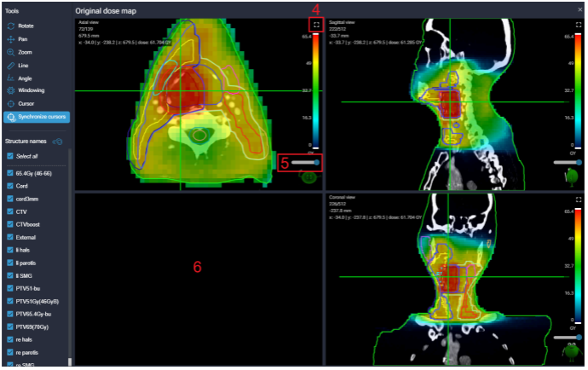Expand the Coronal view to fullscreen
The width and height of the screenshot is (588, 370).
[578, 200]
